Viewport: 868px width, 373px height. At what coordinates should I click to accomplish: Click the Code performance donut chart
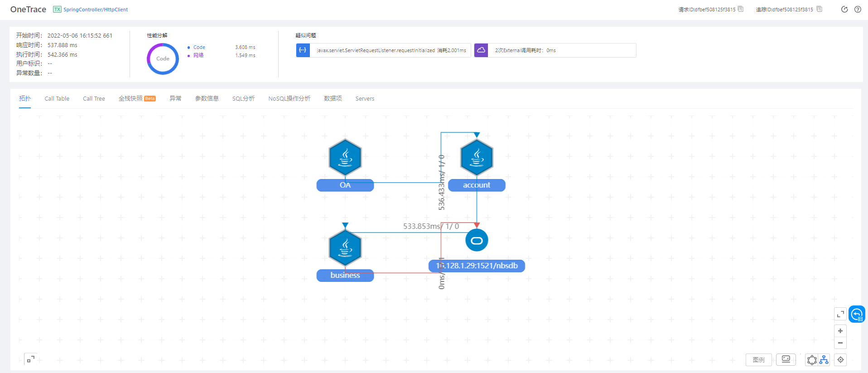click(x=163, y=59)
